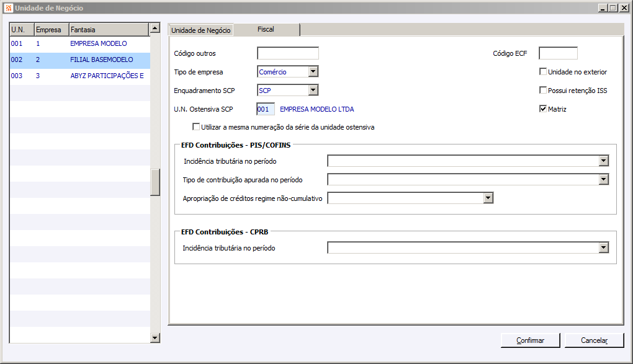The image size is (633, 364).
Task: Click the EMPRESA MODELO LTDA text
Action: click(317, 109)
